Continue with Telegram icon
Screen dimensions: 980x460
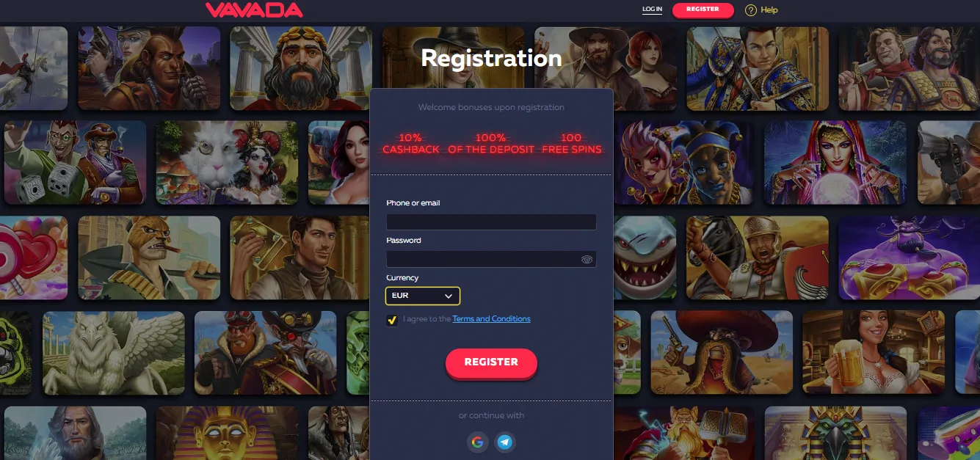point(504,442)
